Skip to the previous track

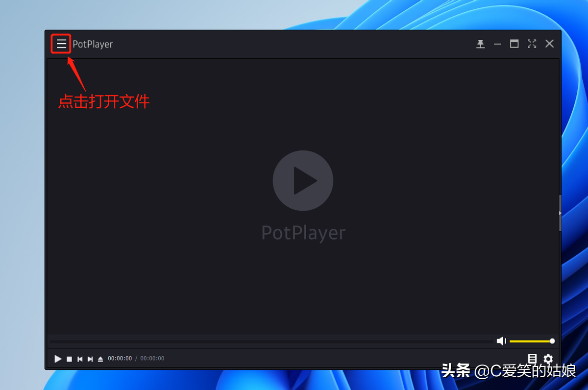[80, 359]
